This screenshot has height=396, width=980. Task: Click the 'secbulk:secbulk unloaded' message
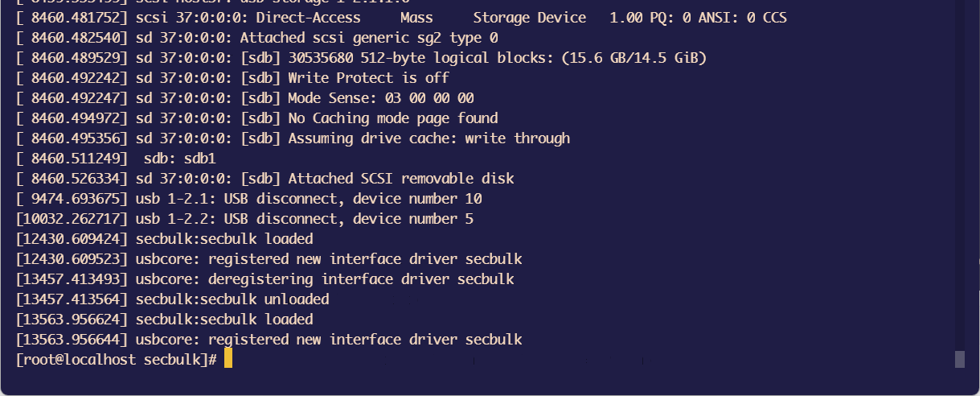tap(232, 299)
